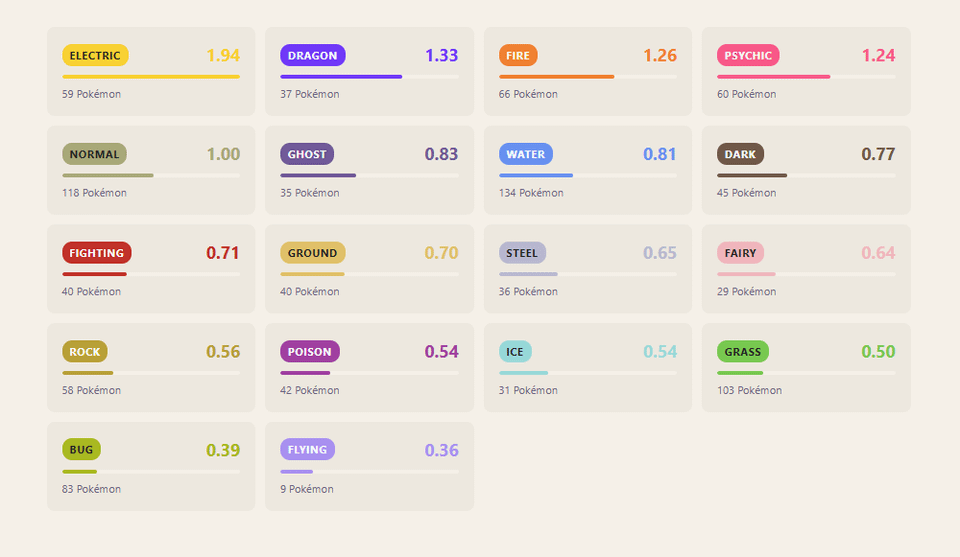Open the PSYCHIC type badge
The height and width of the screenshot is (557, 960).
point(748,56)
